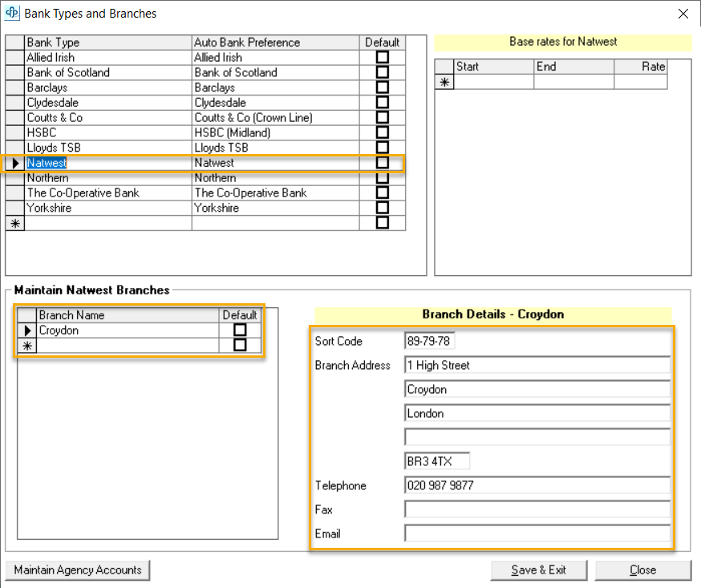The width and height of the screenshot is (701, 588).
Task: Click the empty Rate cell in base rates
Action: (641, 82)
